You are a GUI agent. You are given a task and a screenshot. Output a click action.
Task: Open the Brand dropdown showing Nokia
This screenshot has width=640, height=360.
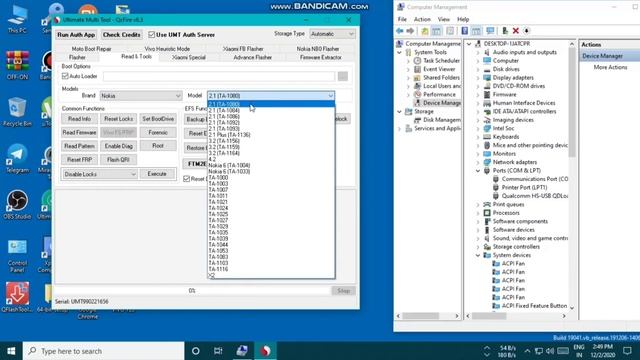140,96
